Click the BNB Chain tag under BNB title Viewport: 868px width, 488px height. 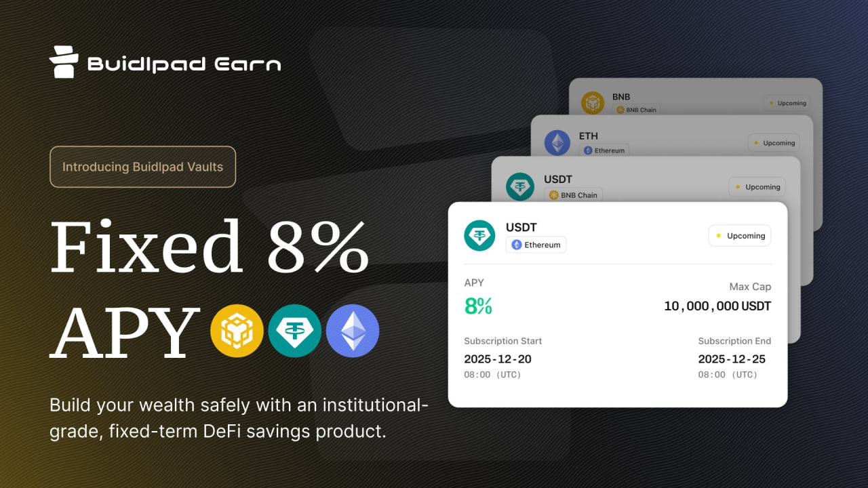click(635, 109)
